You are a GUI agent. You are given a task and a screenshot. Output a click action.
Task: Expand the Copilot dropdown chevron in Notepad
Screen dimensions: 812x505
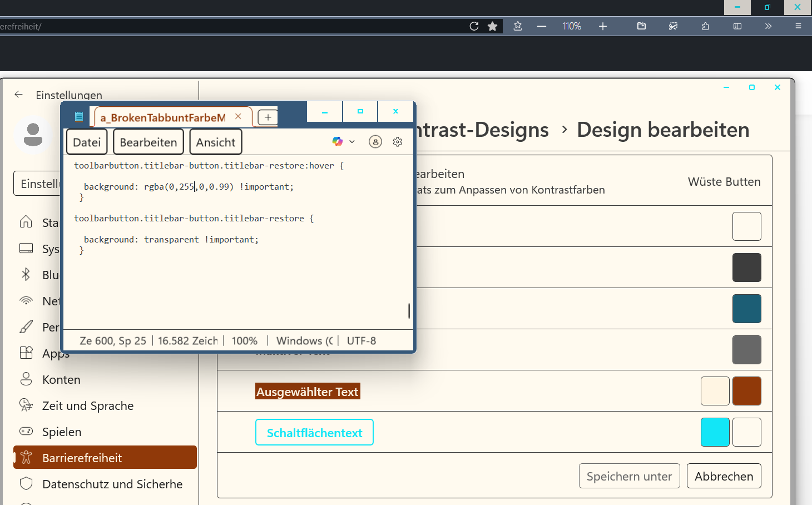pos(352,142)
